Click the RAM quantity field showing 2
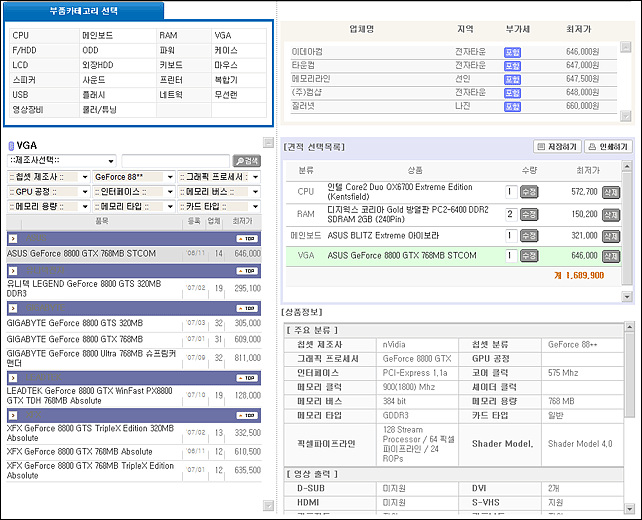642x520 pixels. pos(511,214)
